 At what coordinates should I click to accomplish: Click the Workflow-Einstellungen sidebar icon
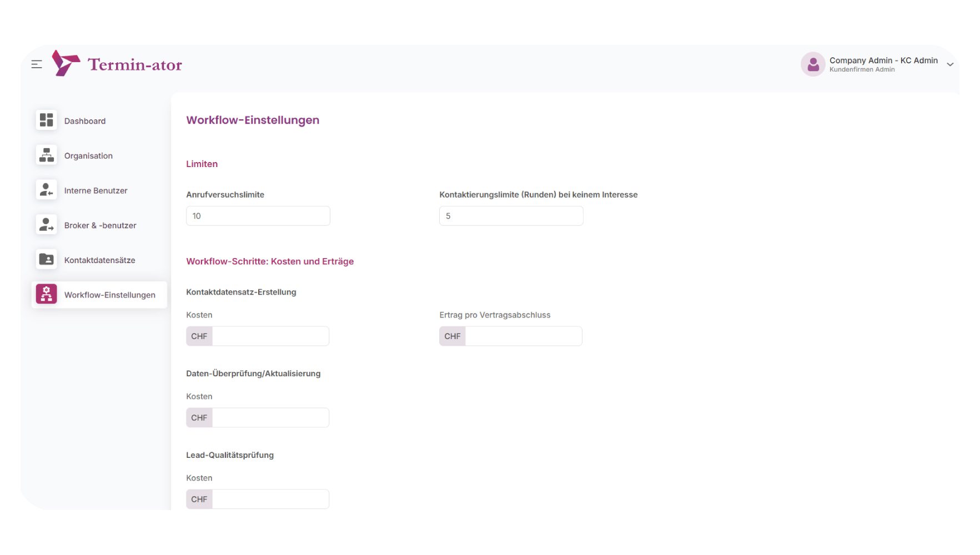click(x=47, y=294)
